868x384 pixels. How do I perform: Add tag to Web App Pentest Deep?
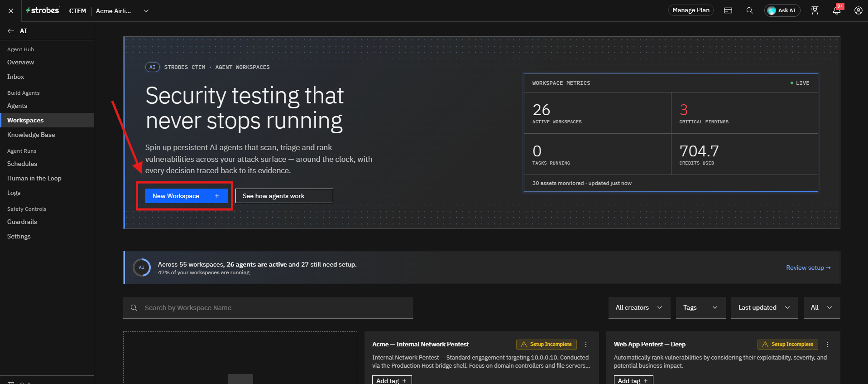pos(633,380)
